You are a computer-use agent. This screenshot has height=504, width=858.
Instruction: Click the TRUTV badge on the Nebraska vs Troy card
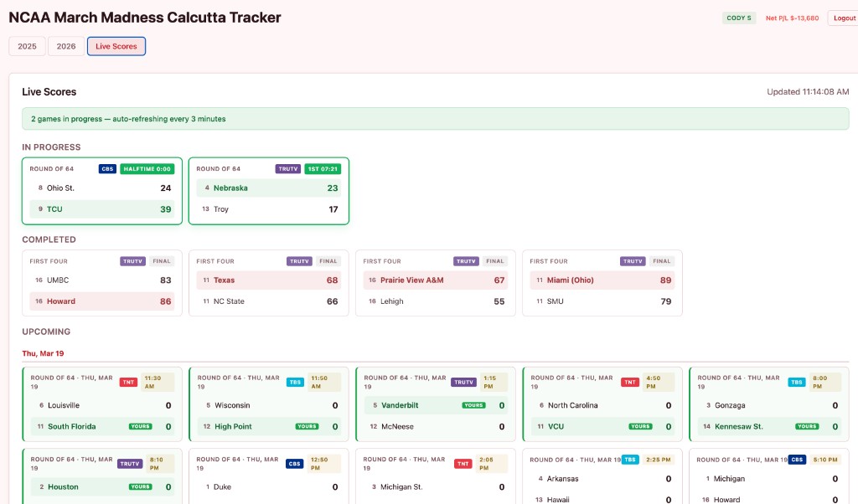(287, 169)
